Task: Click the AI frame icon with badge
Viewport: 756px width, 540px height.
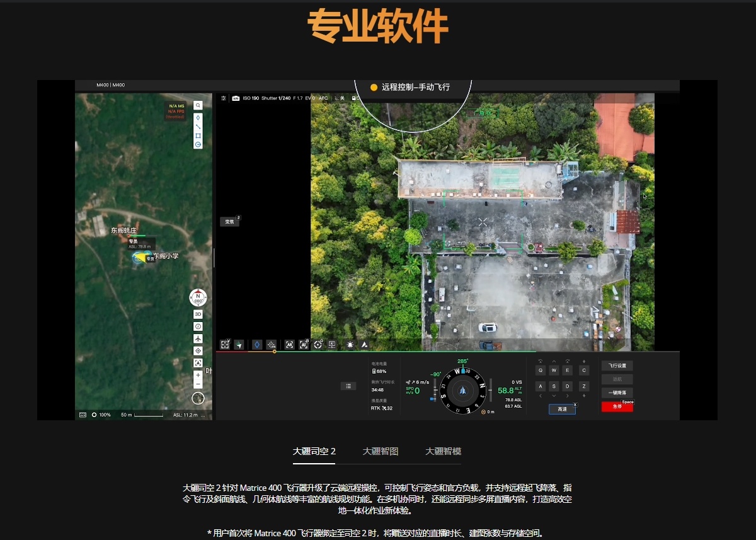Action: (303, 345)
